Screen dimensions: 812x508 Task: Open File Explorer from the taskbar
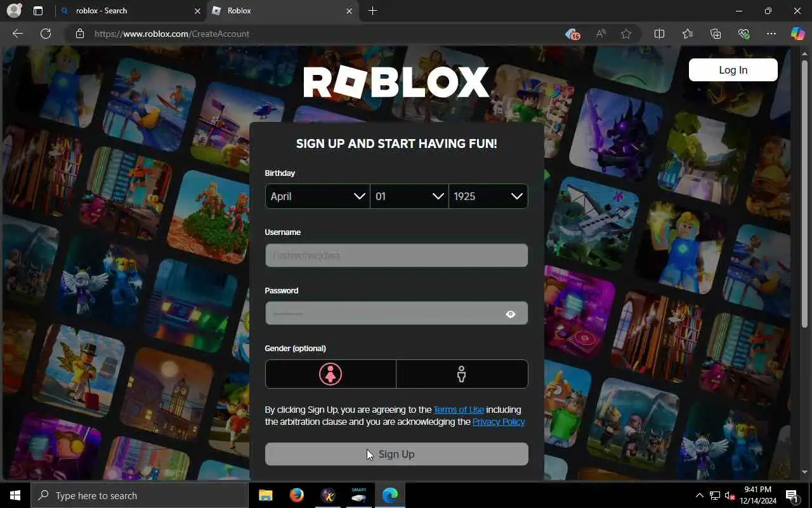pos(265,495)
